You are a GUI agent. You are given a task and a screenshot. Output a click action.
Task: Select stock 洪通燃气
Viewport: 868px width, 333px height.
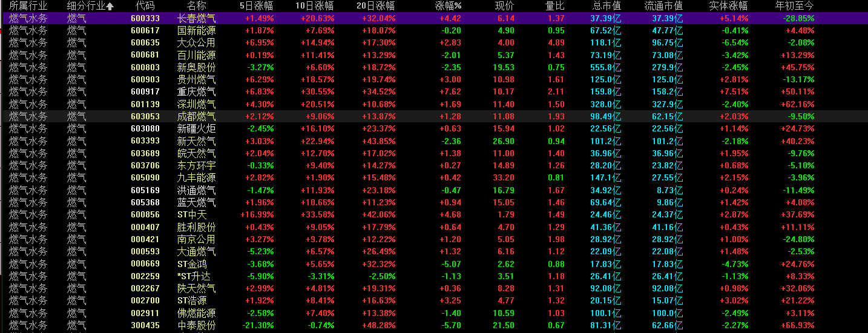pyautogui.click(x=196, y=190)
